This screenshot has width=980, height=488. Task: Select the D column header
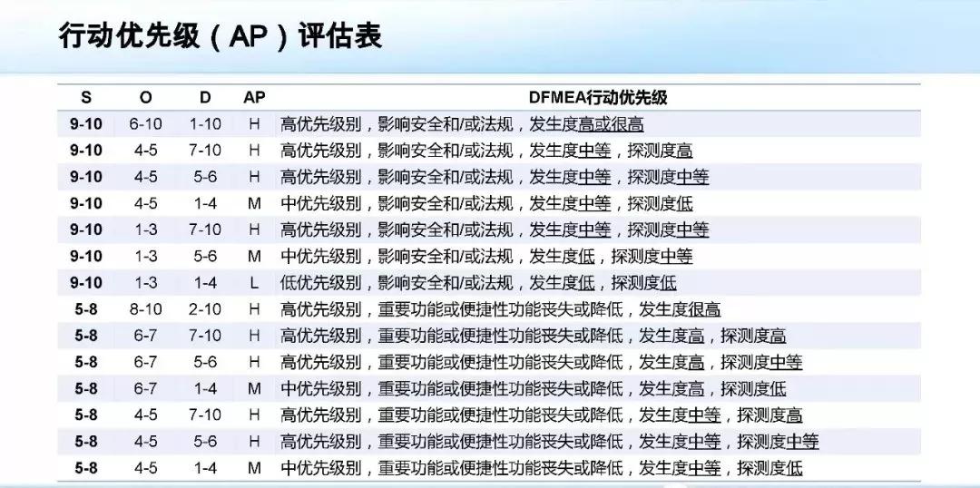click(x=205, y=97)
